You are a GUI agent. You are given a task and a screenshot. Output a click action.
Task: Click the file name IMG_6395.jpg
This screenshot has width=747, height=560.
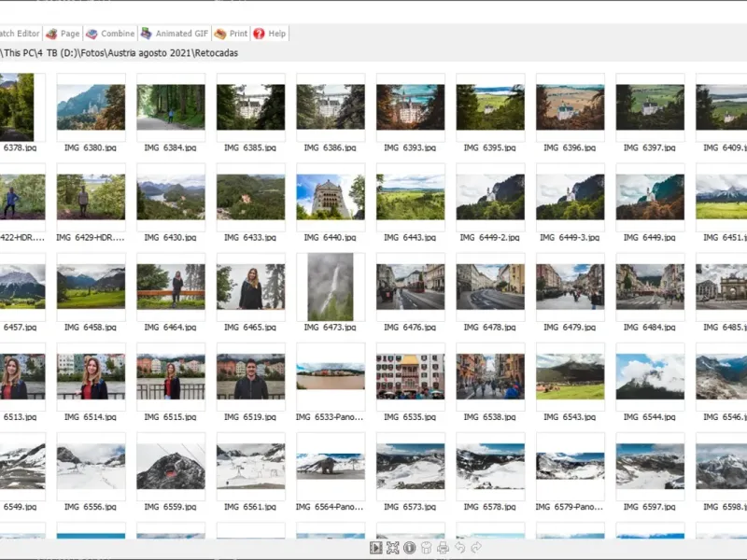(489, 147)
